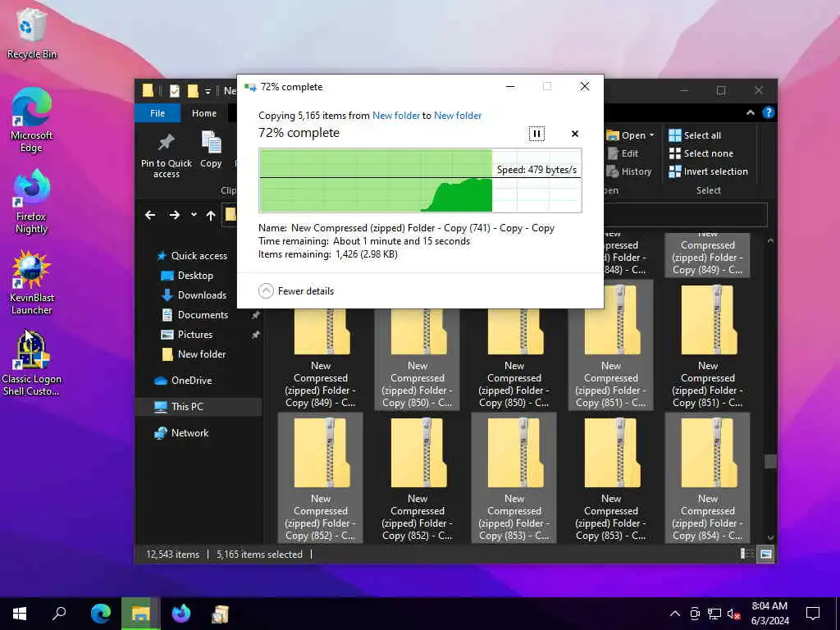Select OneDrive in navigation pane
The height and width of the screenshot is (630, 840).
183,381
